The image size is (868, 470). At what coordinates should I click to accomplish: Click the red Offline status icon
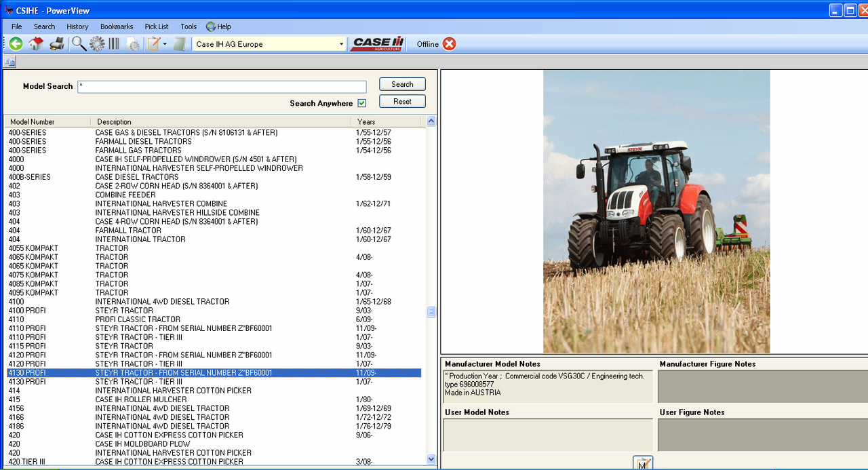click(450, 44)
